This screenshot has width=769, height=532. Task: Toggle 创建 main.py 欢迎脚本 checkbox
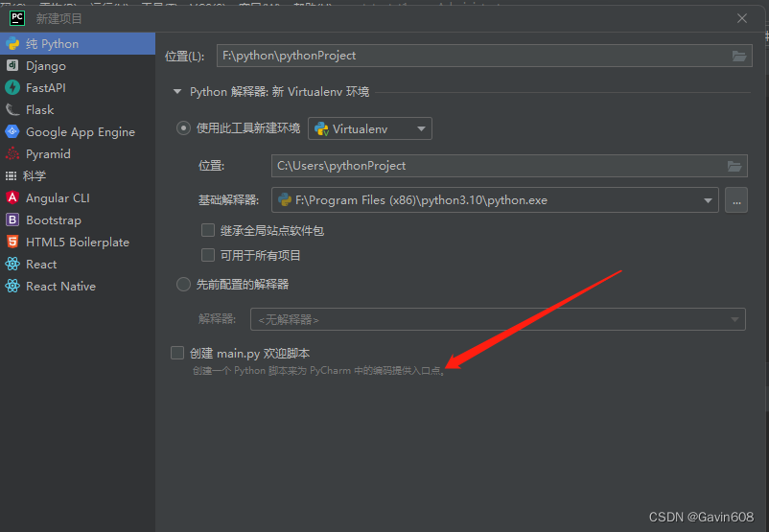(x=177, y=353)
